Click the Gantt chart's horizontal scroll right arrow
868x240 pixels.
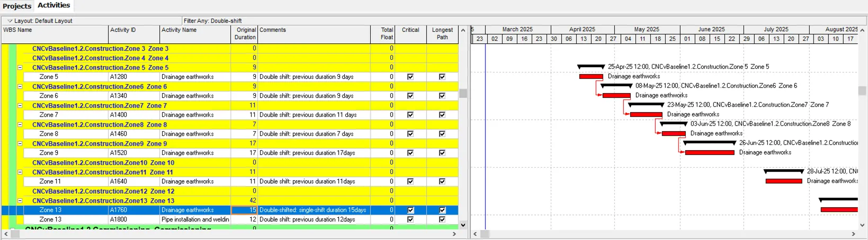(x=853, y=234)
